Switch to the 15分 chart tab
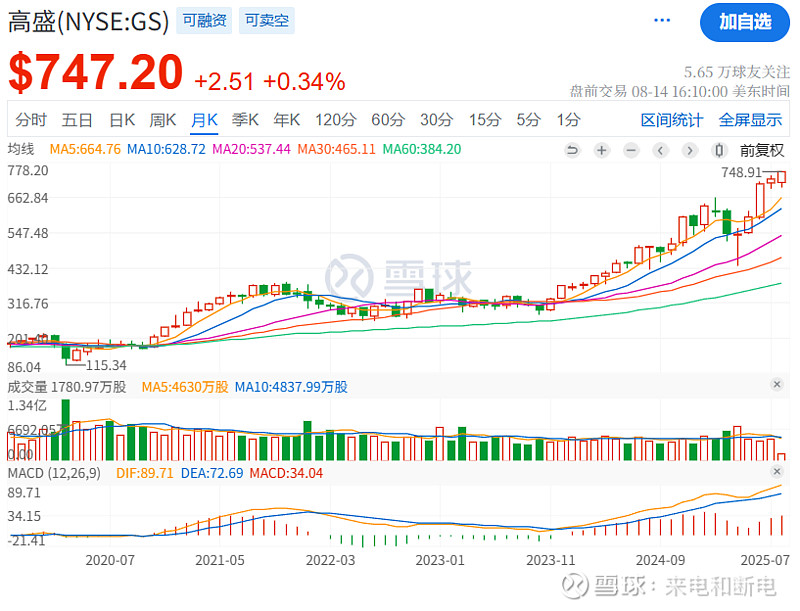800x611 pixels. pyautogui.click(x=485, y=120)
